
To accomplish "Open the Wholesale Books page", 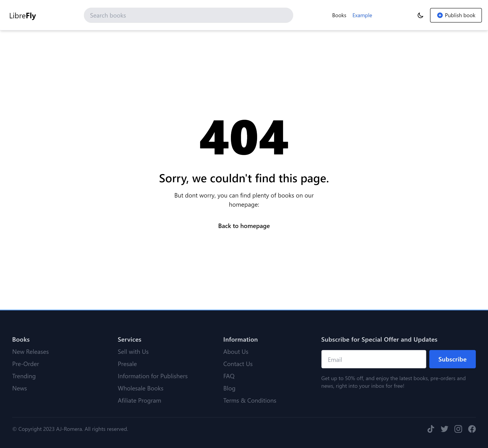I will click(x=140, y=388).
